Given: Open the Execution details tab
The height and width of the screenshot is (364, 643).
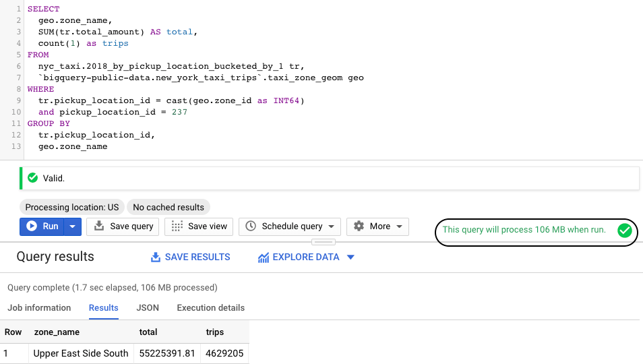Looking at the screenshot, I should tap(211, 308).
